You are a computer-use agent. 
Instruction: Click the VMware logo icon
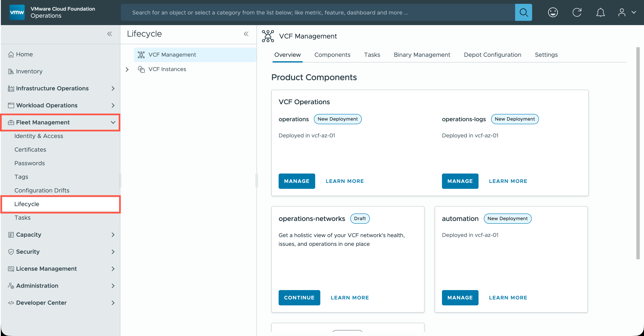point(17,12)
